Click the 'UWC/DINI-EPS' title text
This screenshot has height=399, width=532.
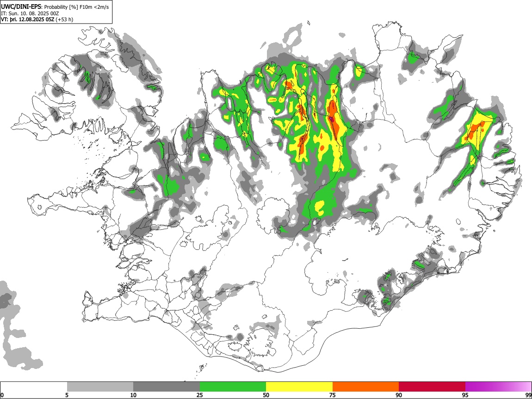(x=21, y=7)
